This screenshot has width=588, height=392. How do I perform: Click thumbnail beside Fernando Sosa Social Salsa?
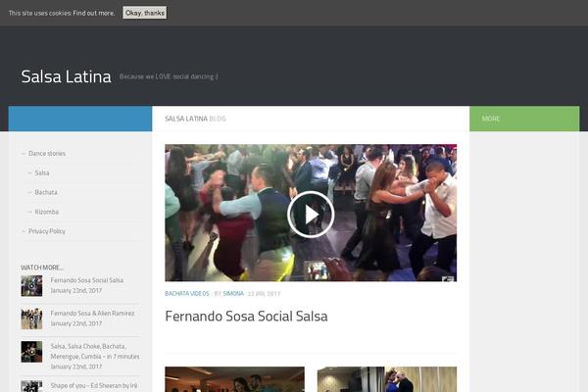tap(31, 286)
